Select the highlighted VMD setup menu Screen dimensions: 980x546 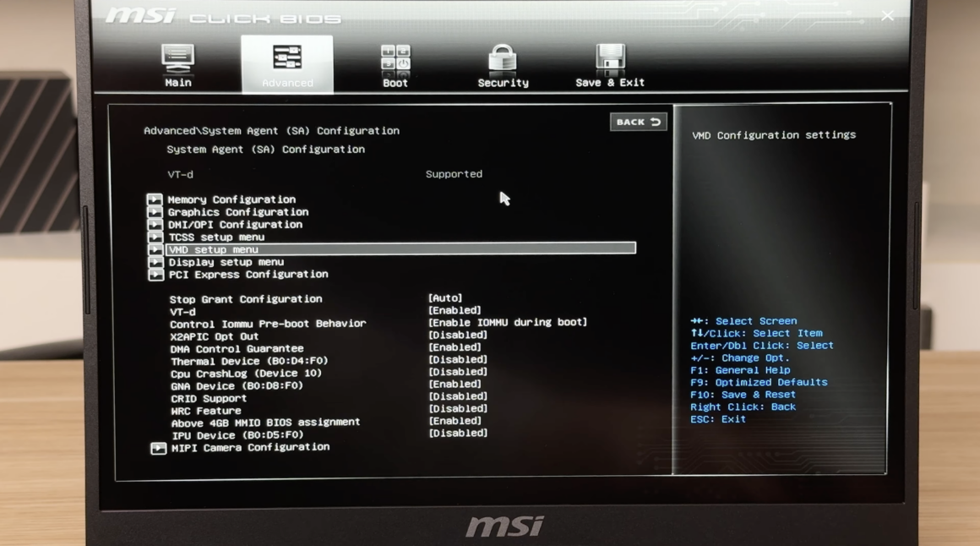(401, 249)
